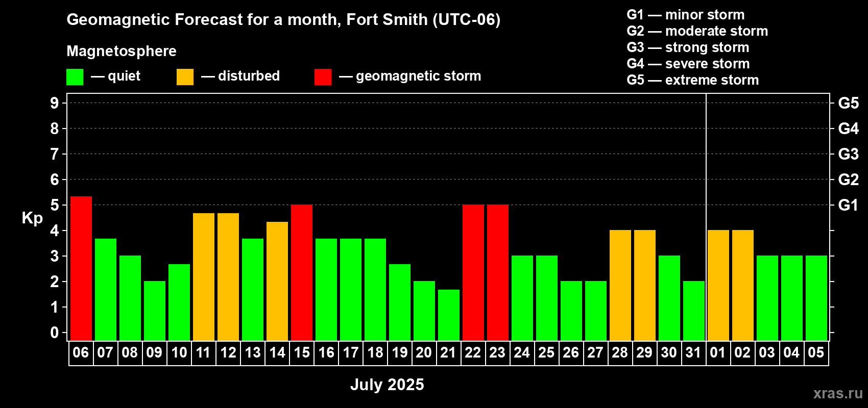The height and width of the screenshot is (408, 868).
Task: Click the green bar for day 26
Action: [x=571, y=311]
